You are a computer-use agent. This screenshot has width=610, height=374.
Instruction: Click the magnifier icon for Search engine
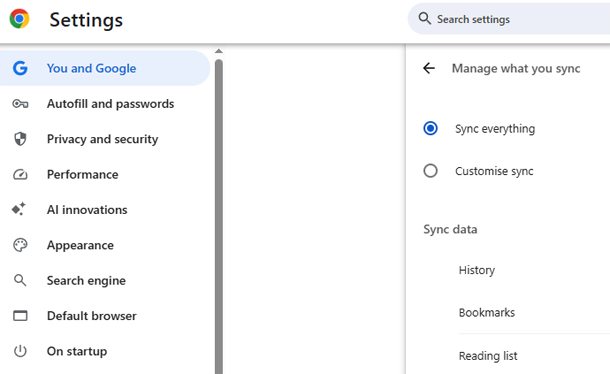(x=20, y=280)
